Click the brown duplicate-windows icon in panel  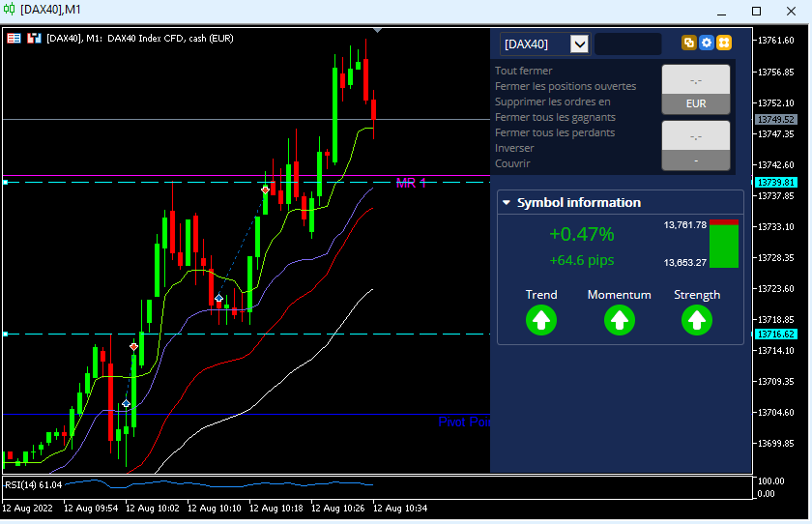(x=688, y=43)
